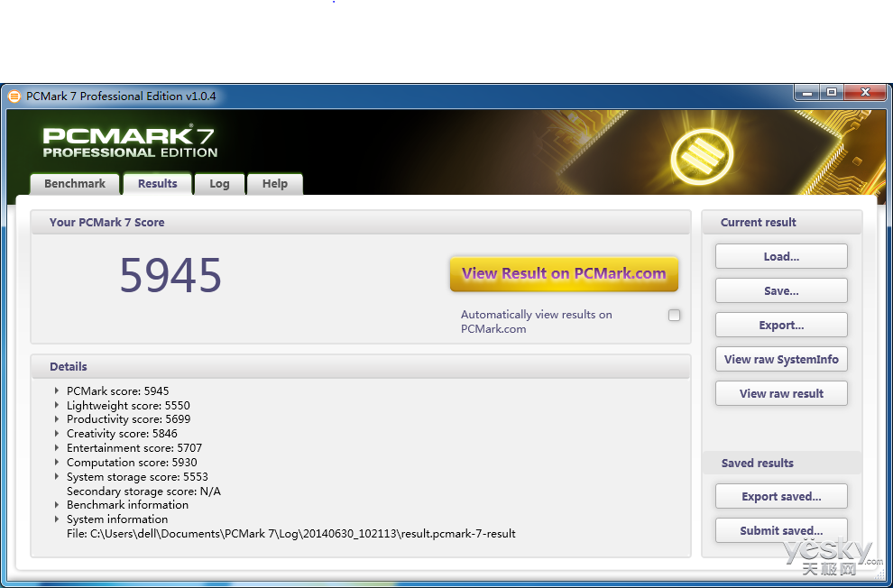
Task: Click the Export saved... button
Action: tap(781, 496)
